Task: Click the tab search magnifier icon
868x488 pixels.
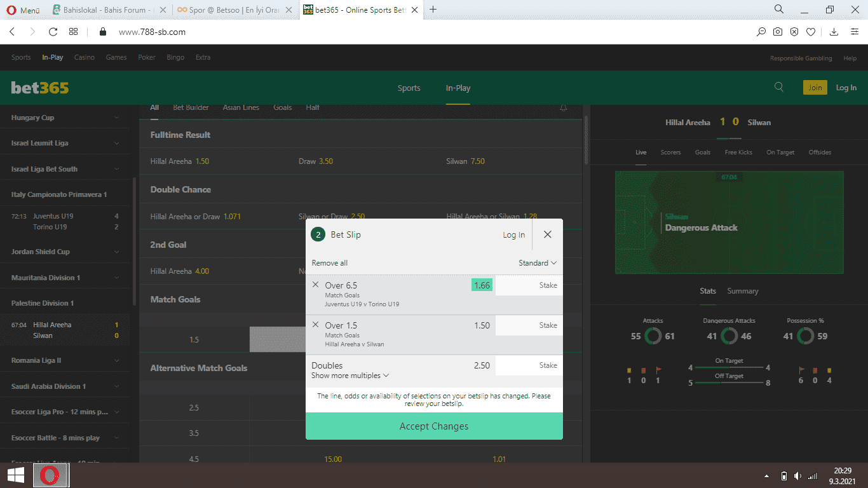Action: (779, 10)
